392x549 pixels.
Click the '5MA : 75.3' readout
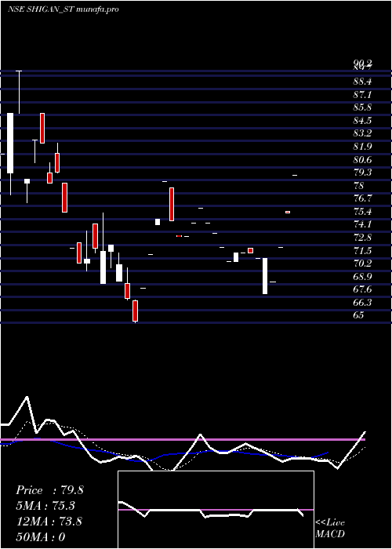tap(45, 506)
